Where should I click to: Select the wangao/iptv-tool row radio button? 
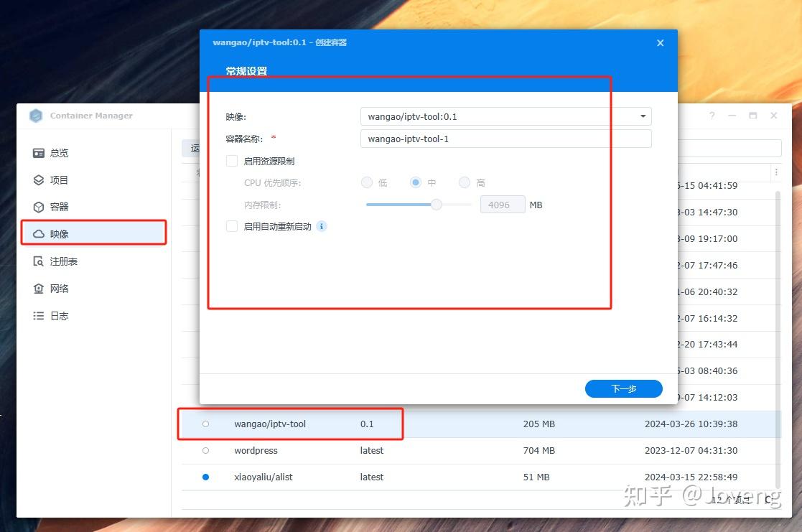pyautogui.click(x=206, y=424)
